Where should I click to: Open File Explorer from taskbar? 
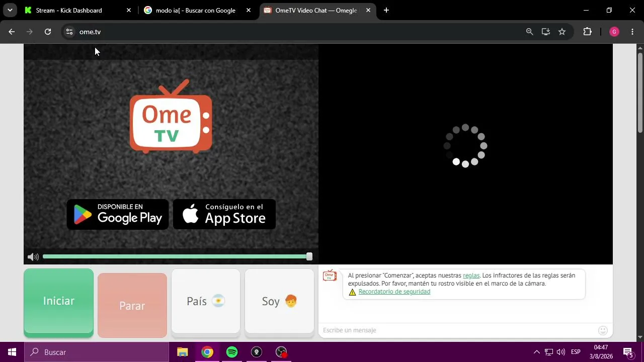(183, 352)
